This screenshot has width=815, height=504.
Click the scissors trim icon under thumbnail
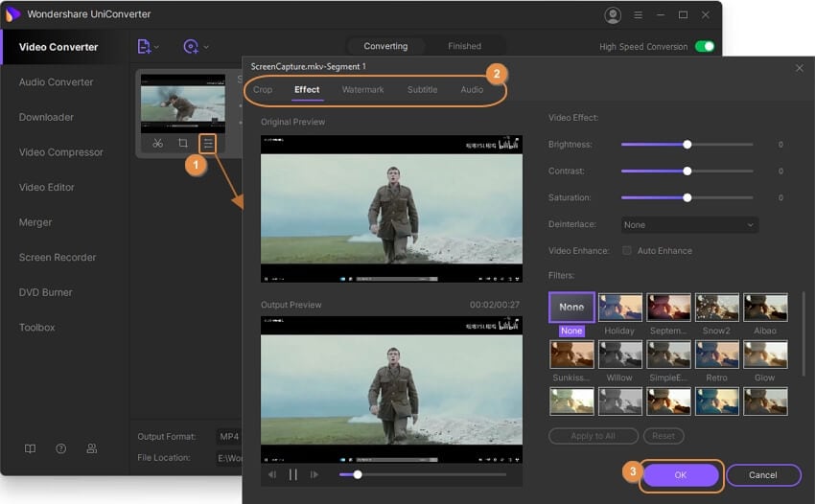pyautogui.click(x=157, y=143)
